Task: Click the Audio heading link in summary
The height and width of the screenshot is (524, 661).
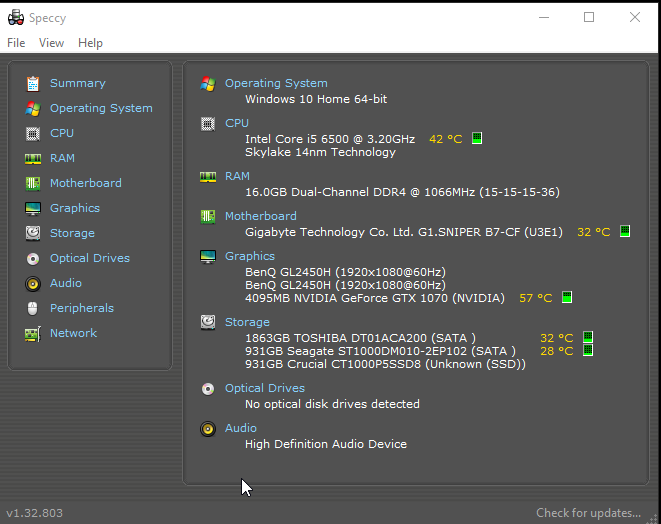Action: coord(241,428)
